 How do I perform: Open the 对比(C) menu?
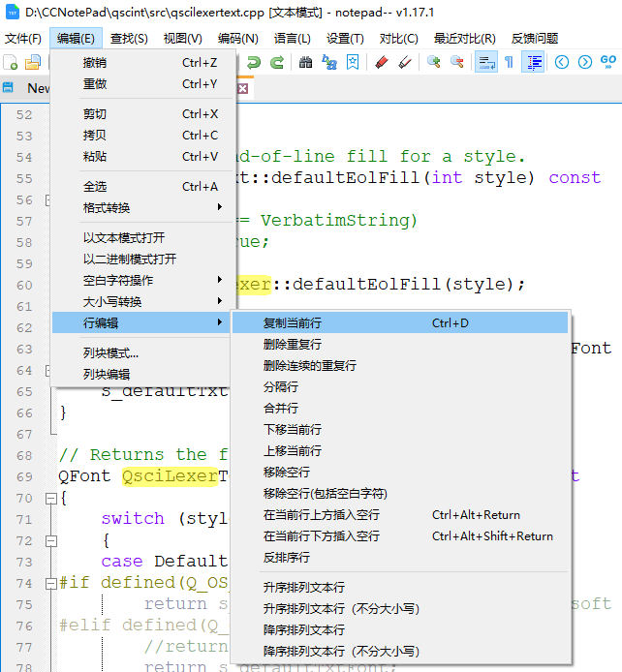coord(398,39)
